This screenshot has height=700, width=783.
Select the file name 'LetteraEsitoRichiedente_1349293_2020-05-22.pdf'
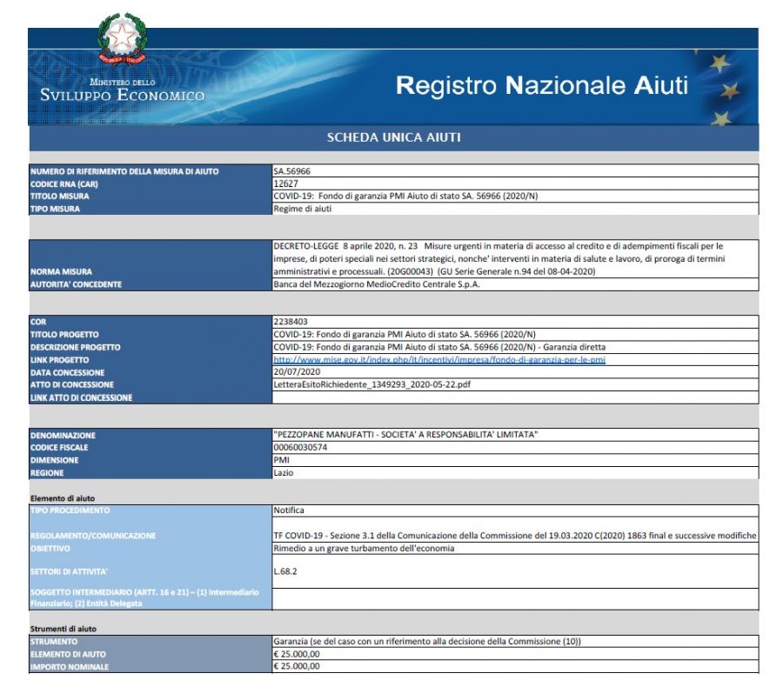tap(371, 384)
